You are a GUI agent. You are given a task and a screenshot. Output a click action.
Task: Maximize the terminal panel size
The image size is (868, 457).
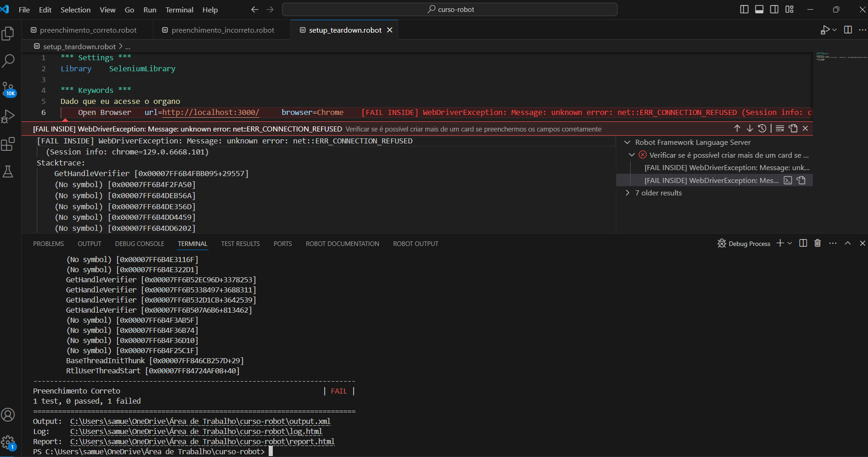click(848, 243)
